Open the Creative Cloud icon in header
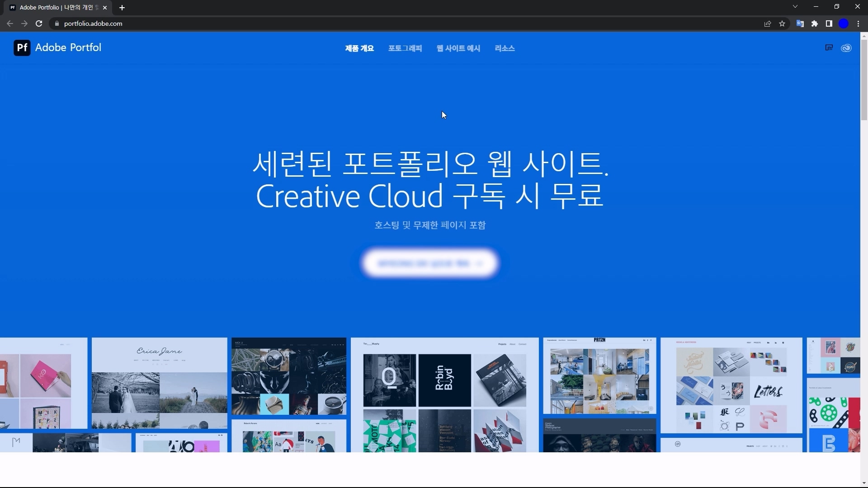 (x=846, y=48)
